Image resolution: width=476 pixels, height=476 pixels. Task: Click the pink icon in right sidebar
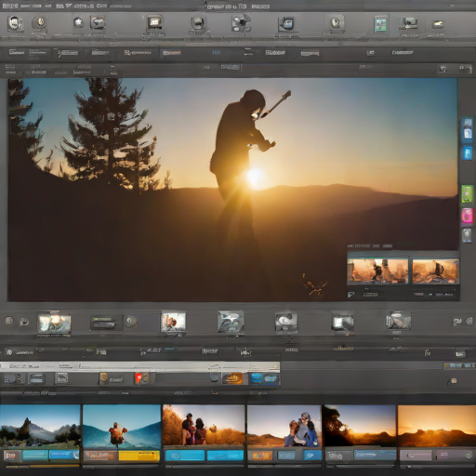tap(467, 216)
